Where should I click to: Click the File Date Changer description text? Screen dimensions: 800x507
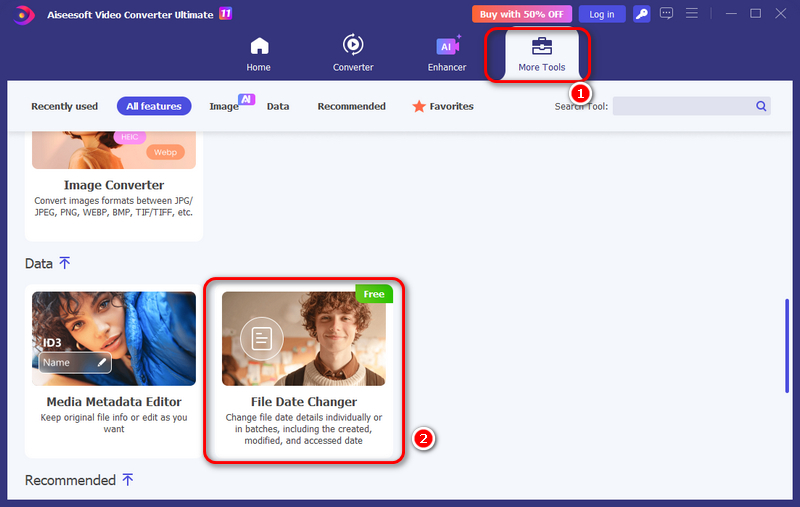click(x=304, y=429)
